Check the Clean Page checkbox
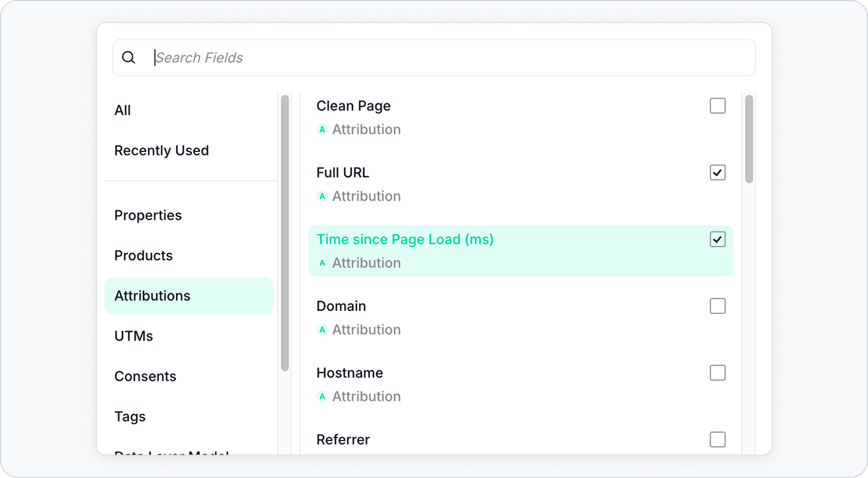Screen dimensions: 868x478 (718, 106)
